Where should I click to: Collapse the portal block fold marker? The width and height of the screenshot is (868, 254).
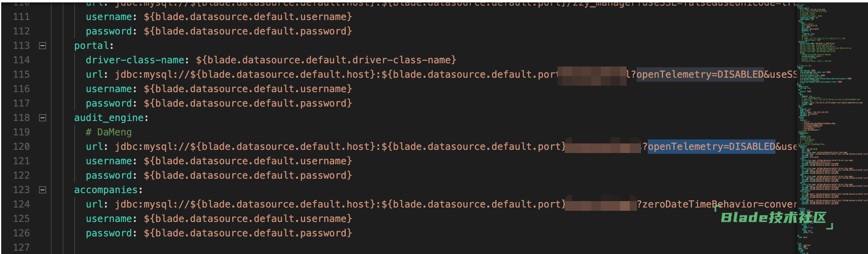pos(43,46)
